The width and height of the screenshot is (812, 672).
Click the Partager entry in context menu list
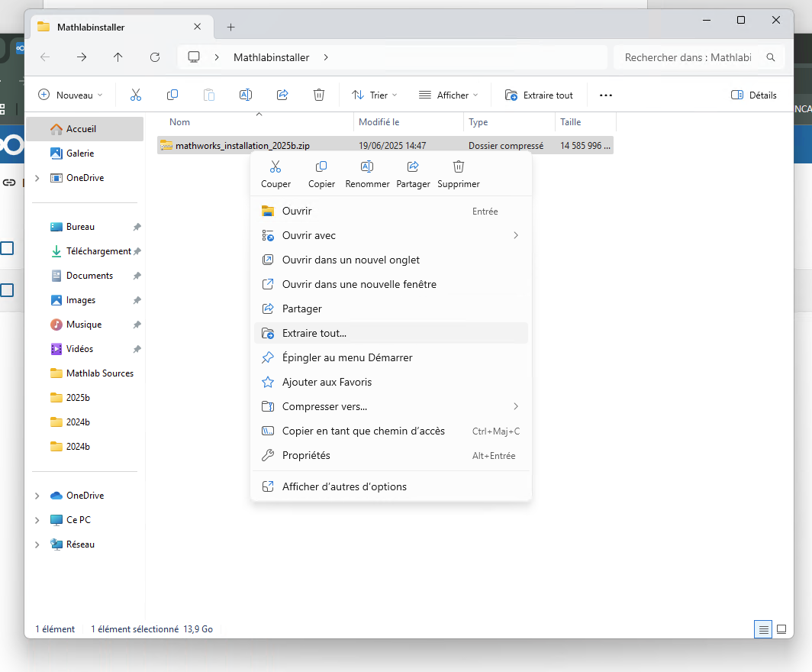tap(391, 309)
